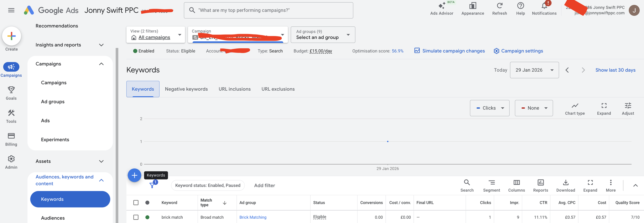Click the Create plus button
644x223 pixels.
tap(12, 36)
